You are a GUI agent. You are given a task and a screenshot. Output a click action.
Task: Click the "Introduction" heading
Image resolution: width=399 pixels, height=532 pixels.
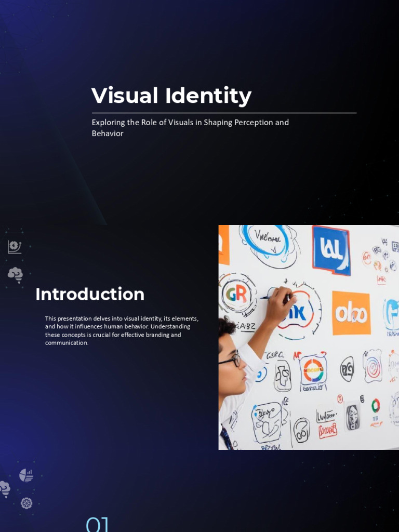coord(90,294)
